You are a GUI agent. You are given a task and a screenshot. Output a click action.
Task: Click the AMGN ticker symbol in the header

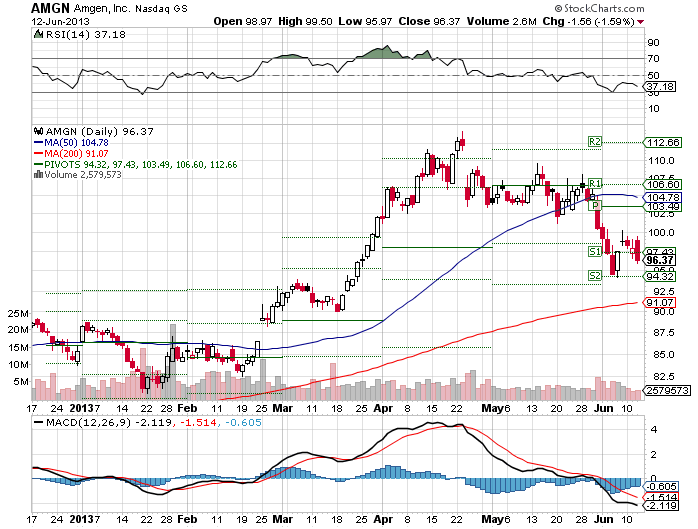coord(50,8)
